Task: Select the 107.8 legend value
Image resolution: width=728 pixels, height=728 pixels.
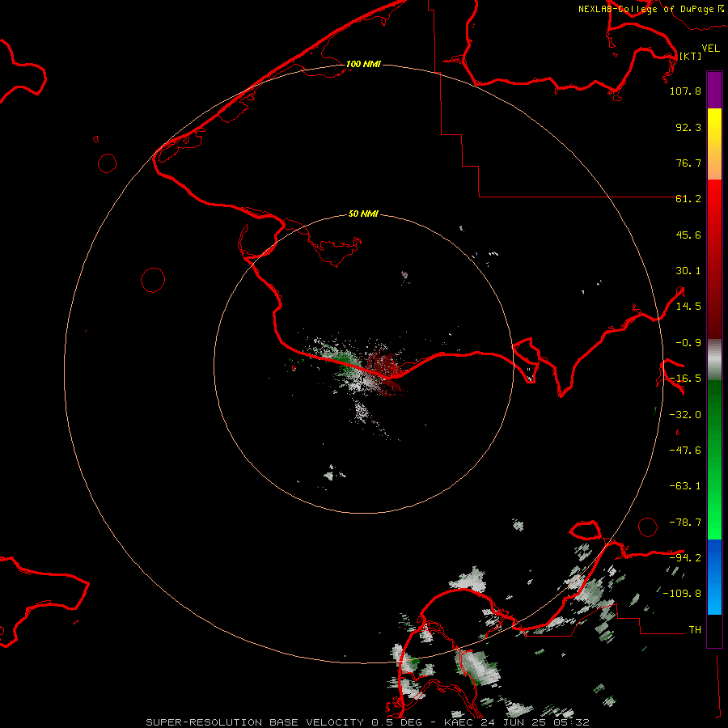Action: [x=685, y=91]
